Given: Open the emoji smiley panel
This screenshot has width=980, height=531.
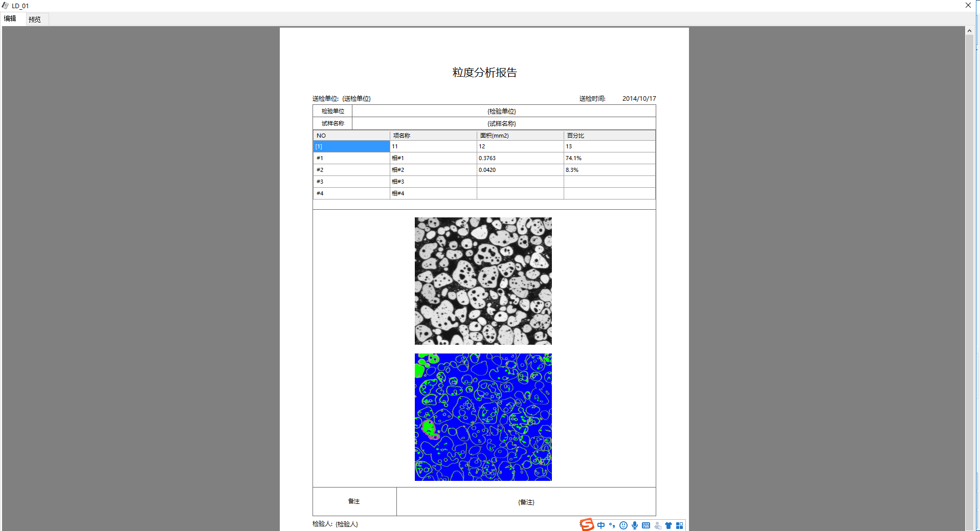Looking at the screenshot, I should (623, 525).
